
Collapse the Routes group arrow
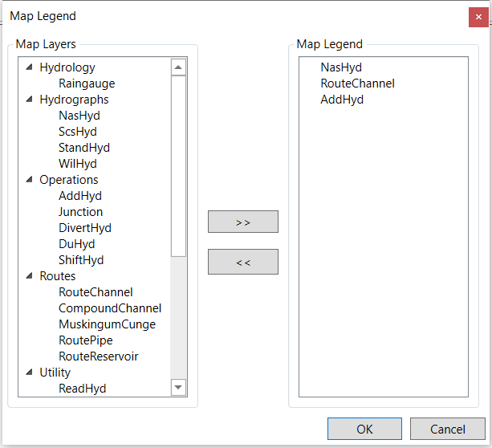pos(30,277)
